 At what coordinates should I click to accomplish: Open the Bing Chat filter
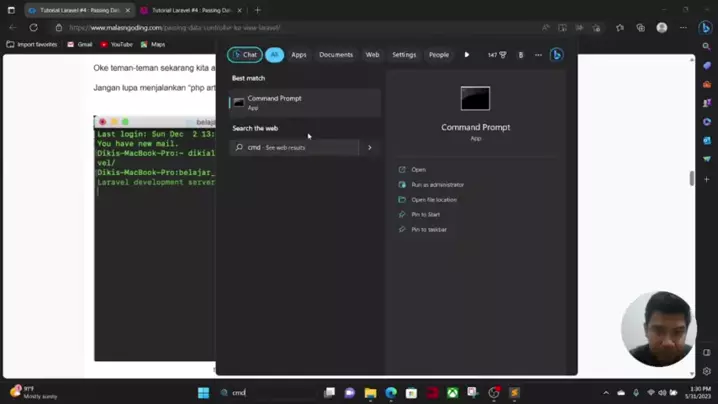244,55
